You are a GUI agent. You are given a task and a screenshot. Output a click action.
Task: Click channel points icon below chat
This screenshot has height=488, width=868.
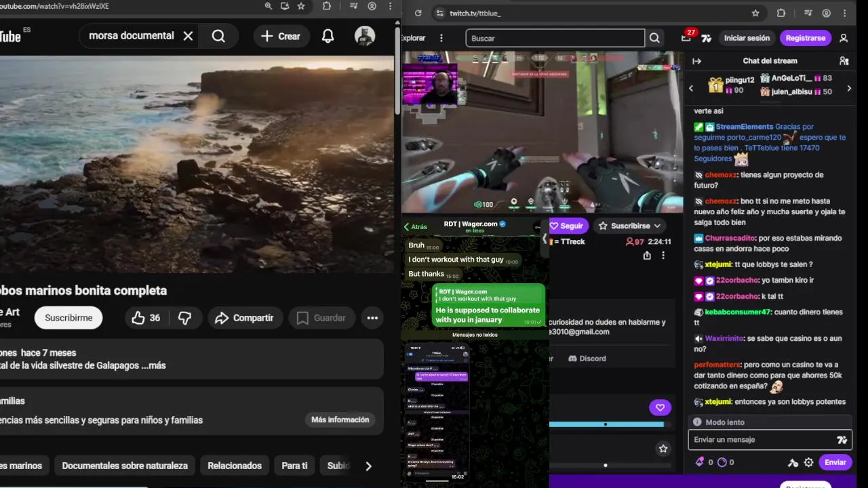click(x=722, y=462)
